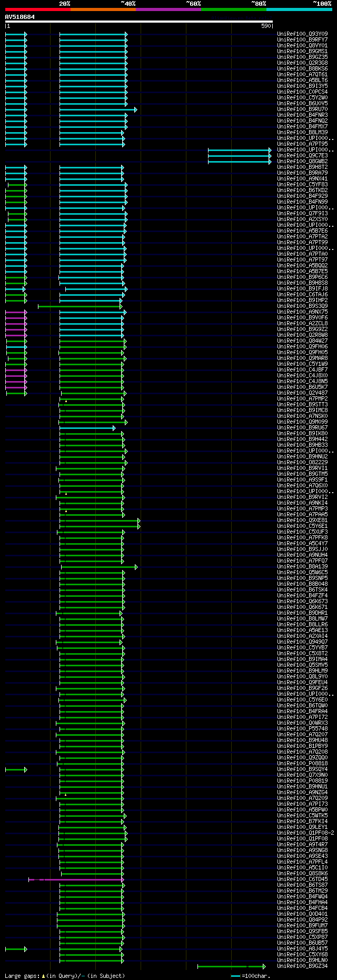Viewport: 337px width, 980px height.
Task: Open the UniRef100_Q8GWB2 entry
Action: point(302,162)
